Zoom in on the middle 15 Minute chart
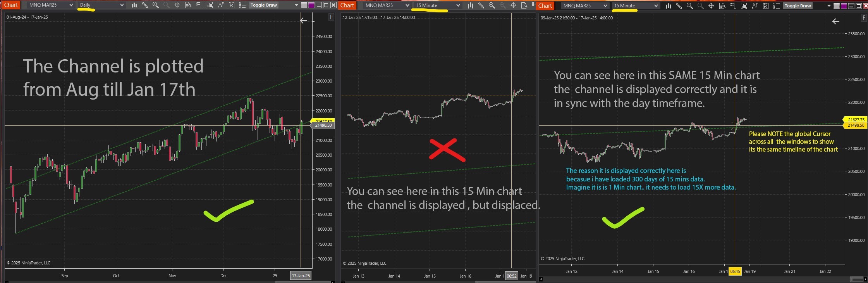 (492, 5)
